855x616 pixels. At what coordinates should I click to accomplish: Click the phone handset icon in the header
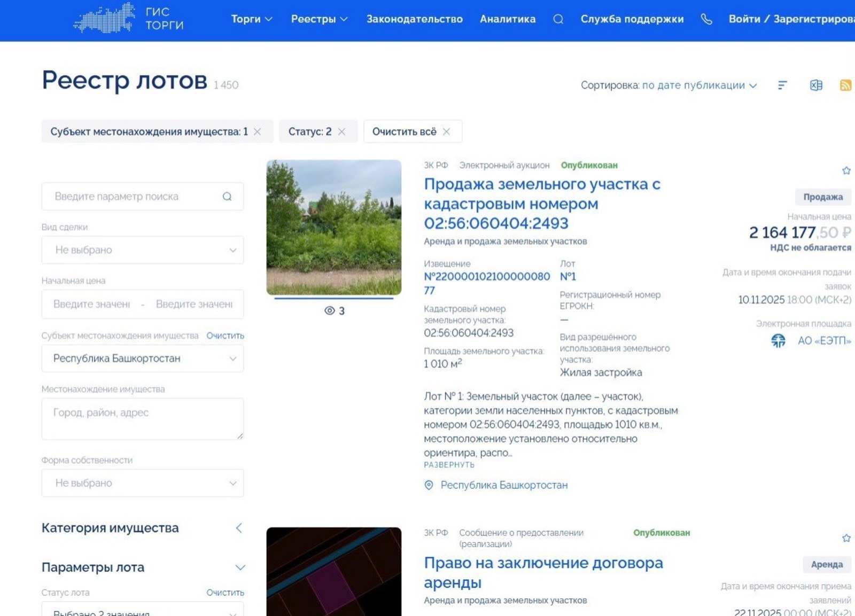tap(706, 19)
